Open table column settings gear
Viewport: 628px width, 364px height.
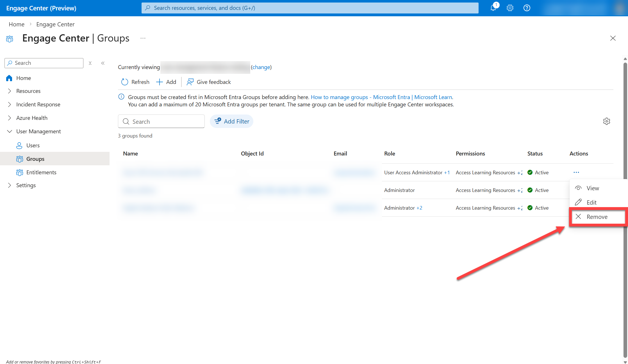[607, 121]
